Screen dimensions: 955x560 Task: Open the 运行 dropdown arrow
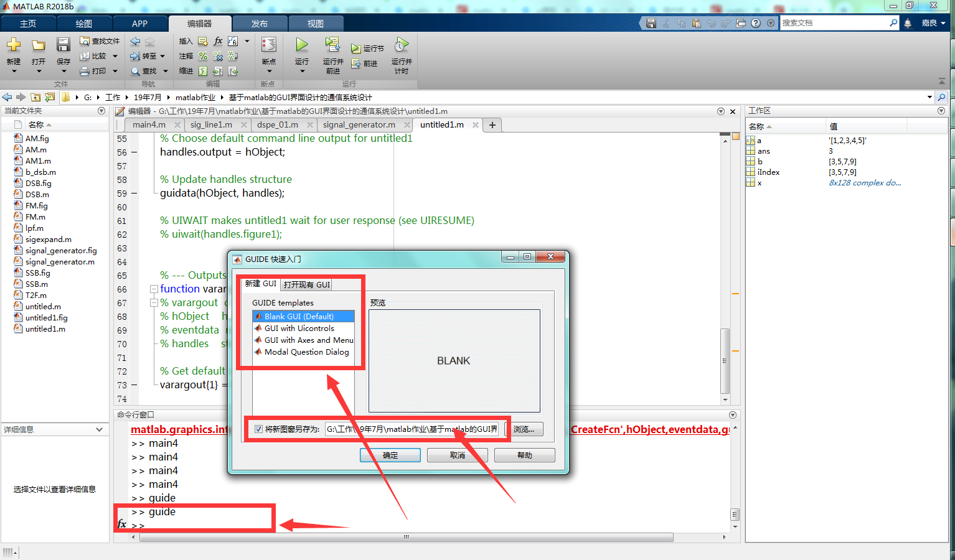tap(302, 71)
